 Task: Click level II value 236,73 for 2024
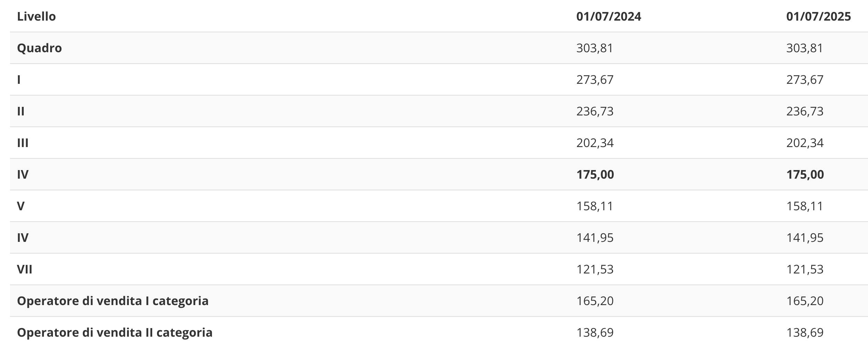tap(594, 111)
